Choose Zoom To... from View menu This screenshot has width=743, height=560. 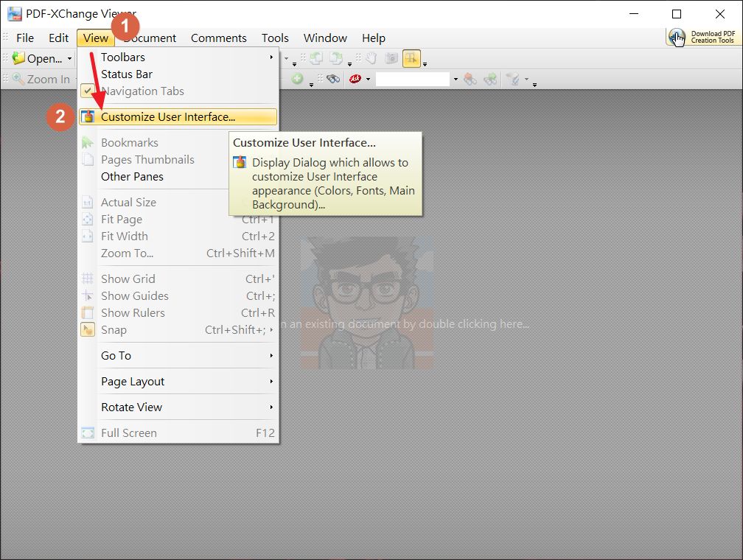pos(178,253)
